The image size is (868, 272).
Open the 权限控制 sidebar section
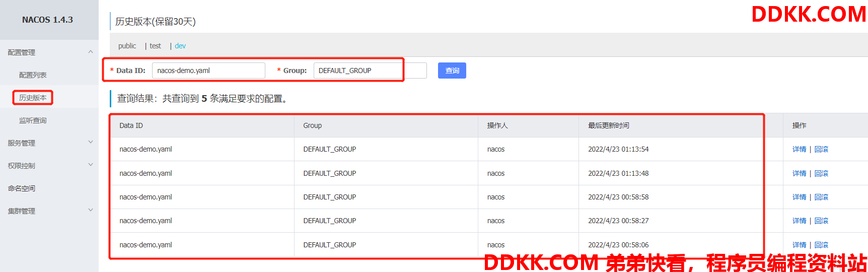point(22,166)
